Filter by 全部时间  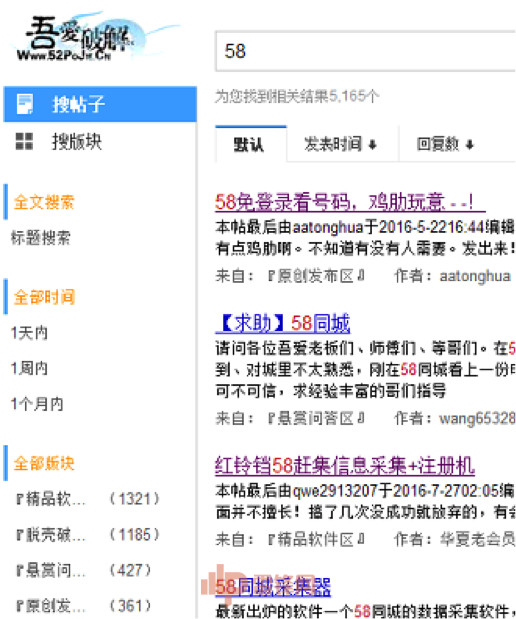tap(44, 297)
